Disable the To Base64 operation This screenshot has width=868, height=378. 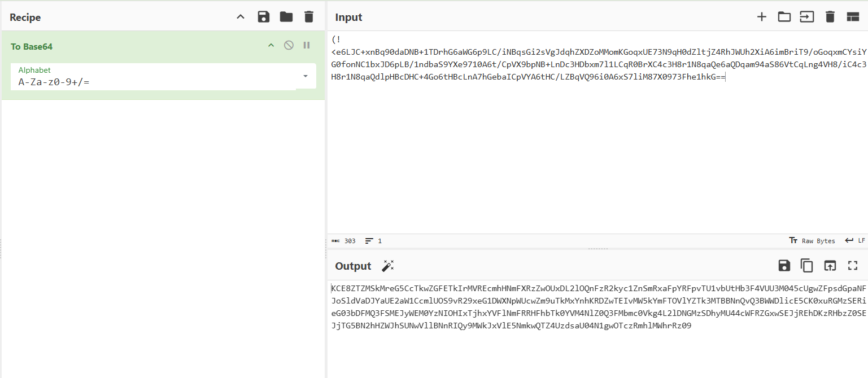point(289,45)
